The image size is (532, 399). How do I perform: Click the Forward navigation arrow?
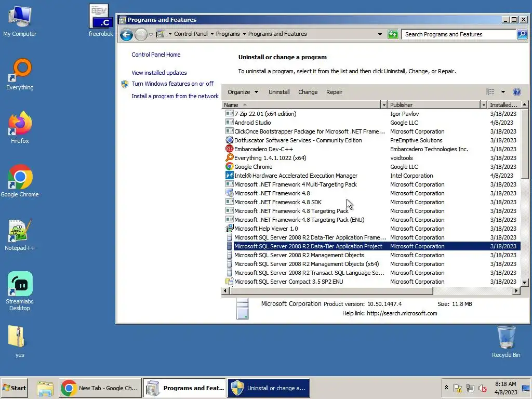pyautogui.click(x=141, y=34)
